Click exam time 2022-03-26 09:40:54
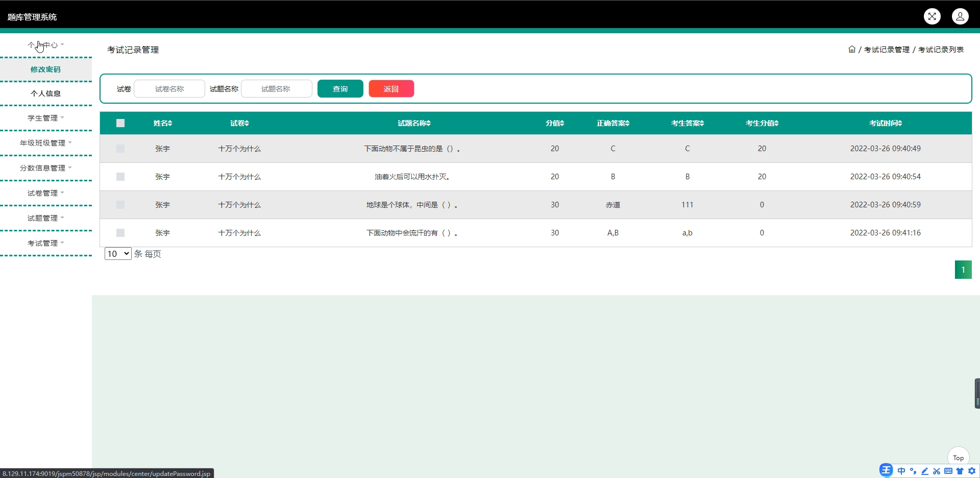 [x=886, y=177]
